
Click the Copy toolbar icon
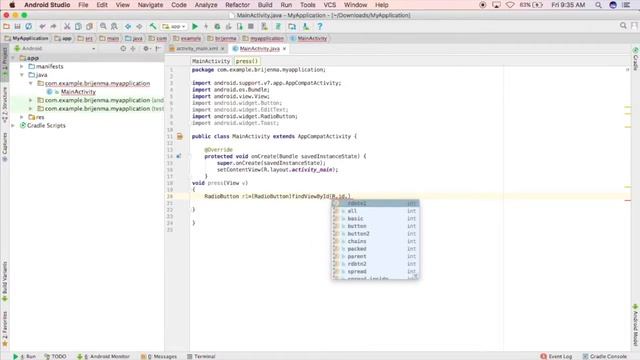(x=78, y=26)
